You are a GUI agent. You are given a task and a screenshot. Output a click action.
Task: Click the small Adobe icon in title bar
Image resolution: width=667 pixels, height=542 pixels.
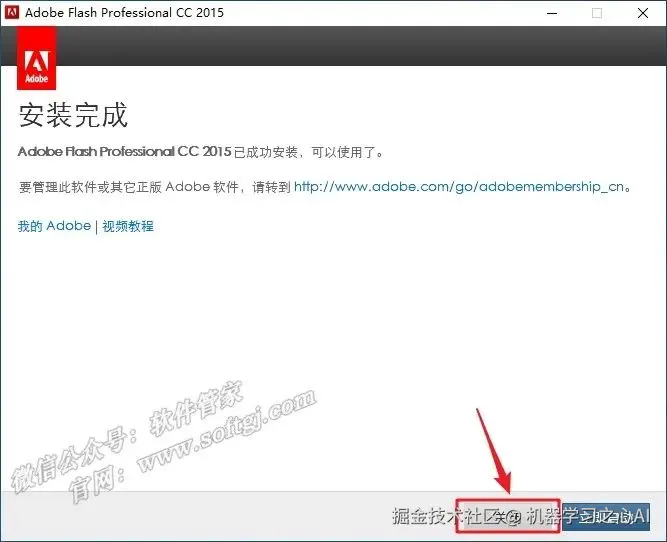(11, 12)
